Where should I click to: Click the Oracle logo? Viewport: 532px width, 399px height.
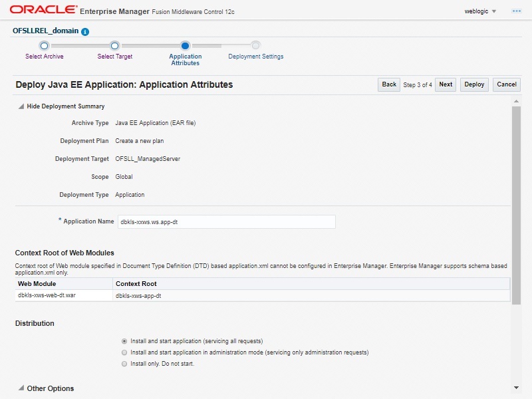pyautogui.click(x=43, y=9)
